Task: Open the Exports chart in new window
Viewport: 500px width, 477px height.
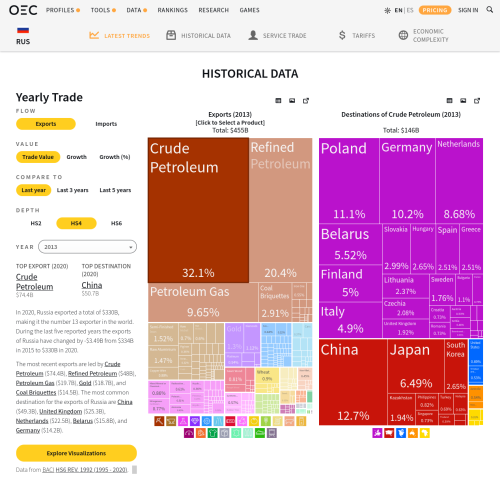Action: coord(306,101)
